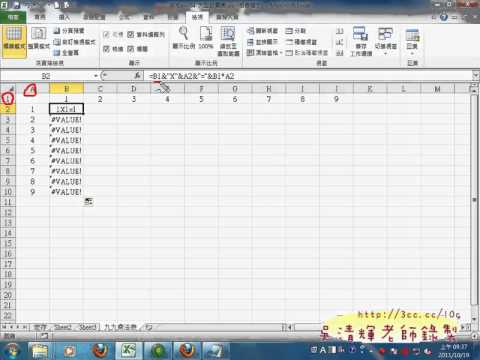Click first sheet navigation arrow
The height and width of the screenshot is (360, 480).
coord(4,327)
